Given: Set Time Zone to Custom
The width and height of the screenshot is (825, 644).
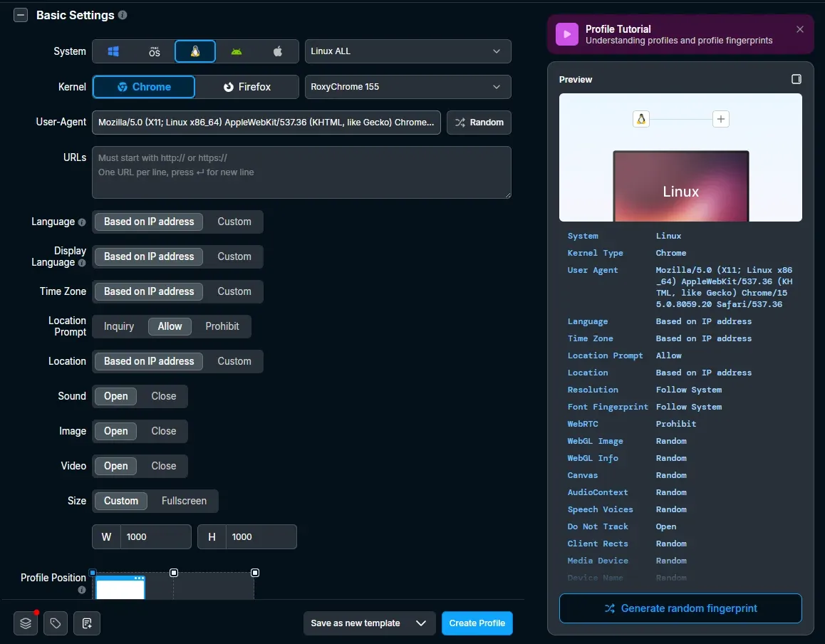Looking at the screenshot, I should (234, 291).
